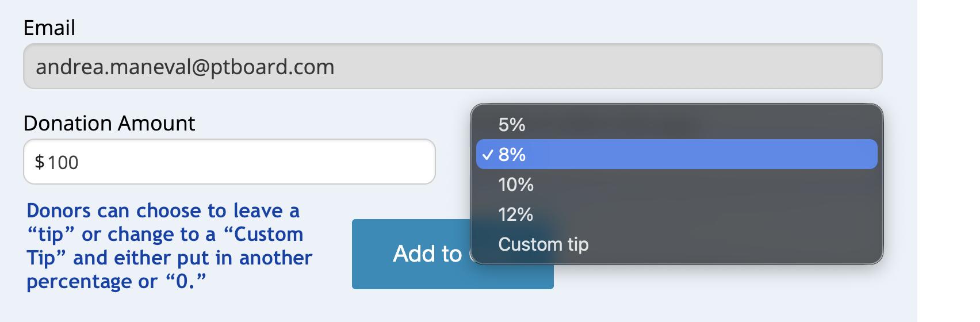The width and height of the screenshot is (980, 322).
Task: Click the white margin right of the form
Action: [948, 161]
